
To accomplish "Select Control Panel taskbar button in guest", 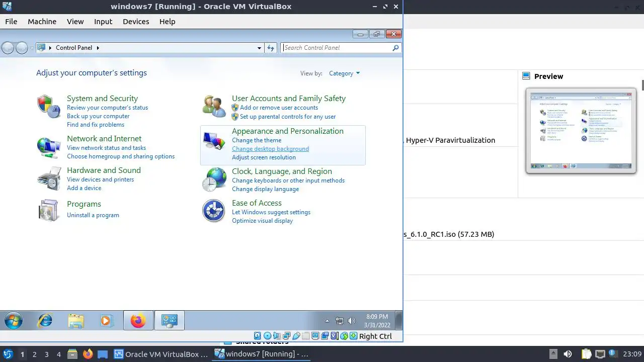I will [170, 320].
